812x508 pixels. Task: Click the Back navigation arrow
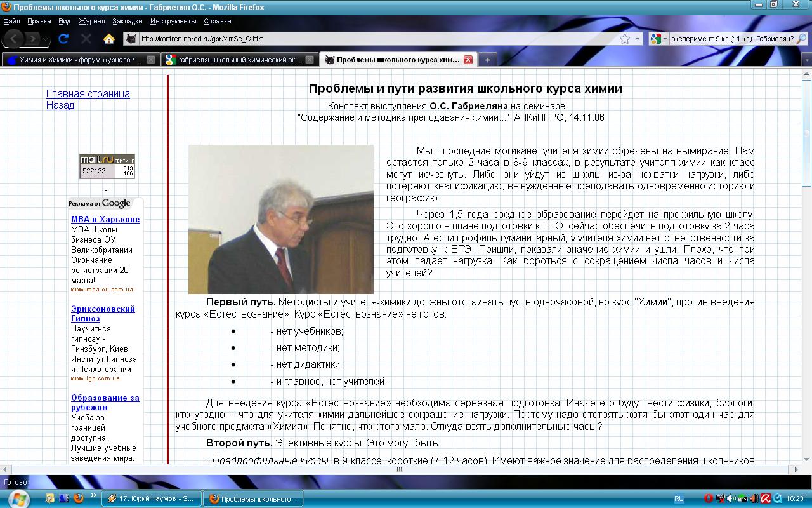pos(15,39)
